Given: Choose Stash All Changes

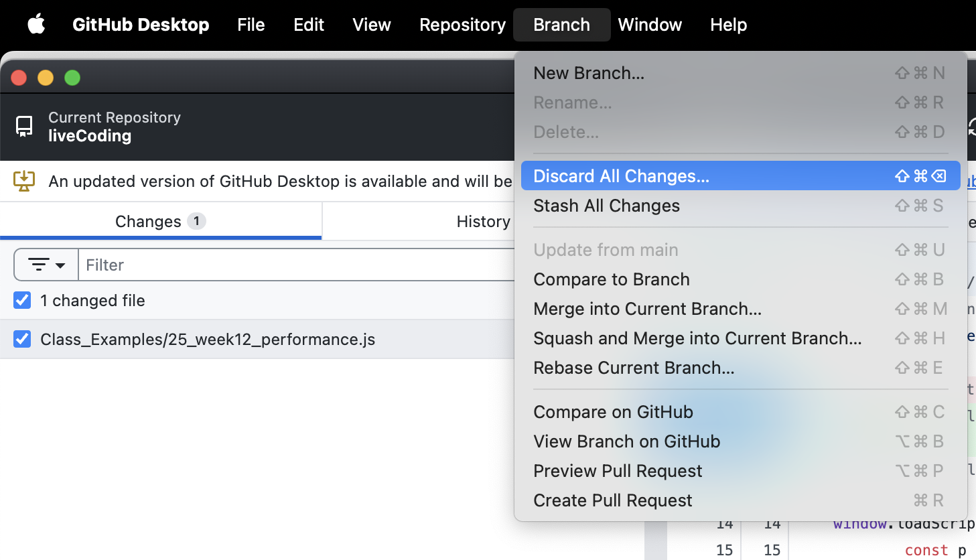Looking at the screenshot, I should (x=740, y=206).
